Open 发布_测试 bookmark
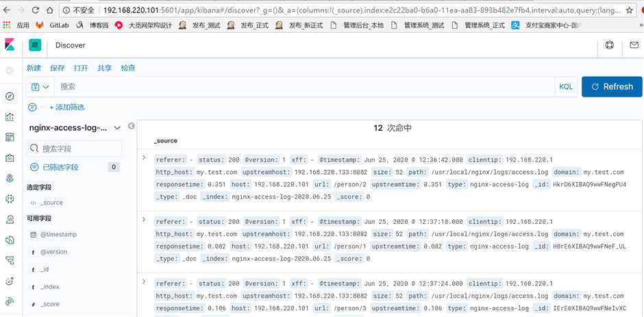This screenshot has height=317, width=644. click(x=199, y=25)
